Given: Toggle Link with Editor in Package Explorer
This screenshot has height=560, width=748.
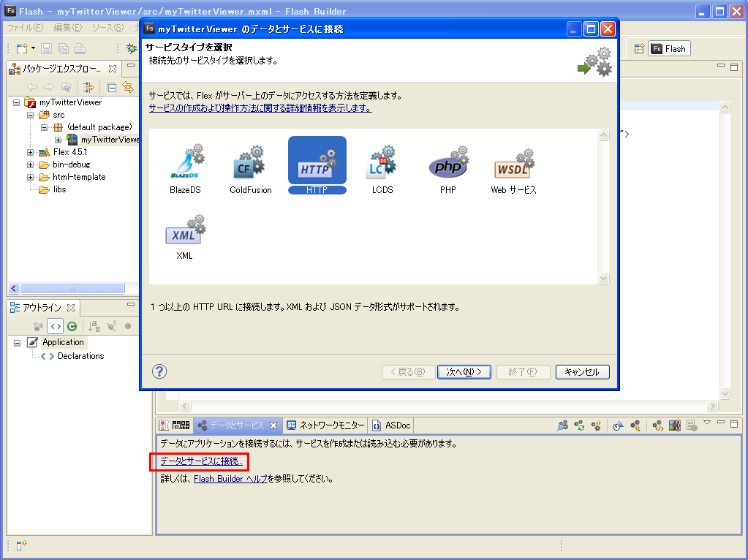Looking at the screenshot, I should click(128, 87).
